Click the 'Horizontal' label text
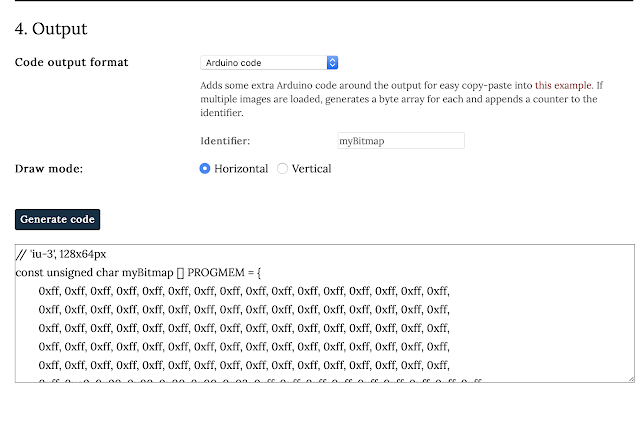 tap(241, 169)
